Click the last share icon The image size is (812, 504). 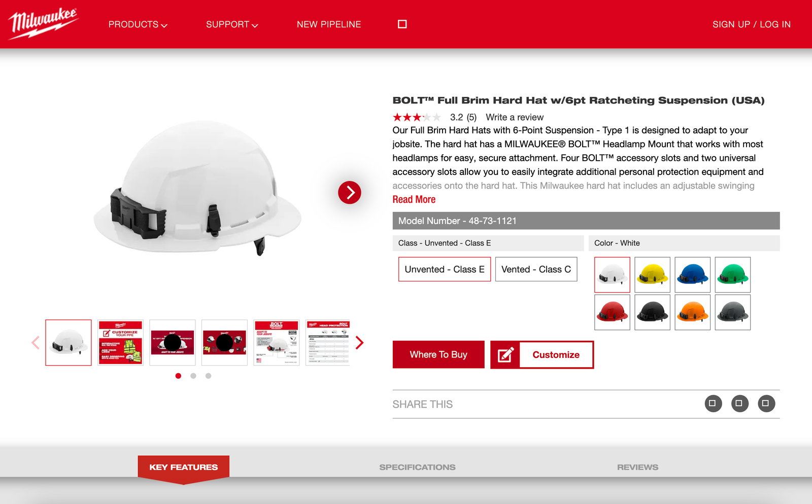[x=766, y=404]
